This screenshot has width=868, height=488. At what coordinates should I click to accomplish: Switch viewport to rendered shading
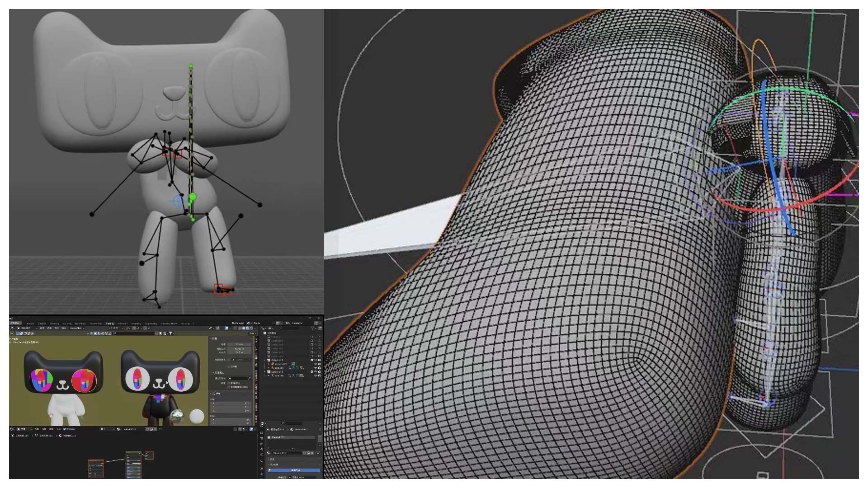[251, 328]
